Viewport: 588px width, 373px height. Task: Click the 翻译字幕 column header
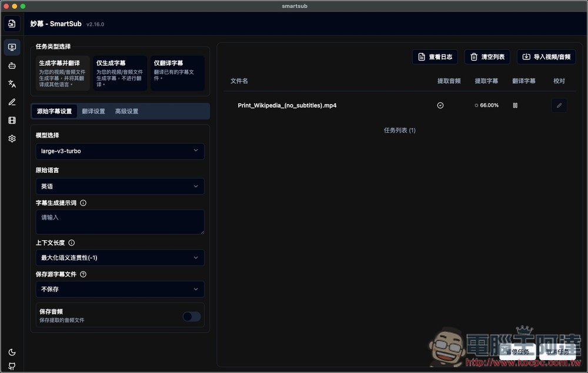point(524,81)
